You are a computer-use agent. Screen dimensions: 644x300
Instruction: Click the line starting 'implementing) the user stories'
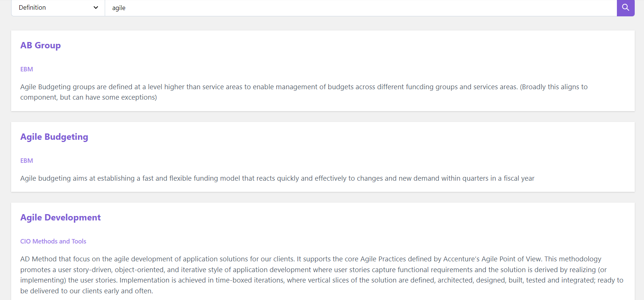(x=322, y=280)
